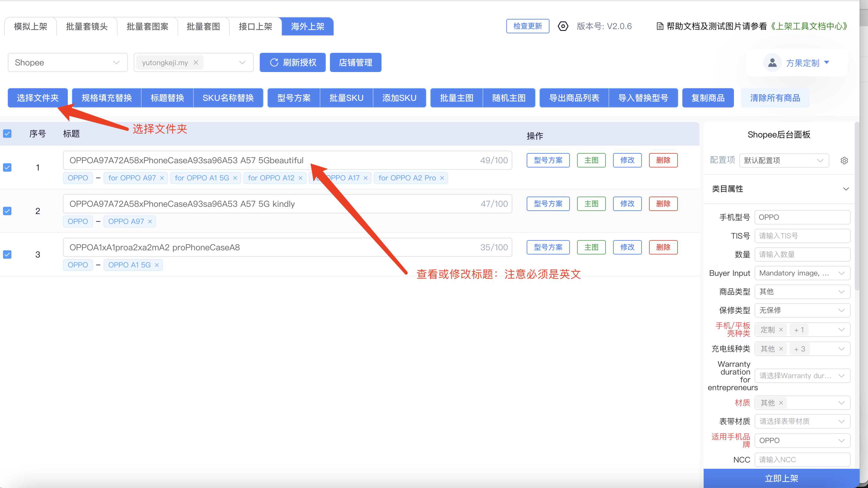Remove the 'for OPPO A97' tag
Viewport: 868px width, 488px height.
point(162,178)
